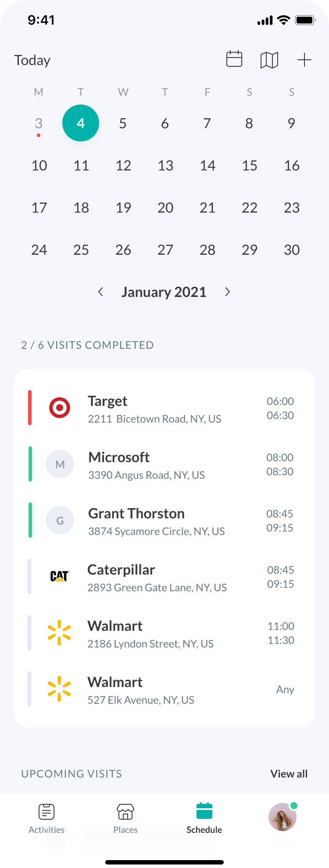The image size is (329, 868).
Task: View all upcoming visits
Action: pyautogui.click(x=289, y=774)
